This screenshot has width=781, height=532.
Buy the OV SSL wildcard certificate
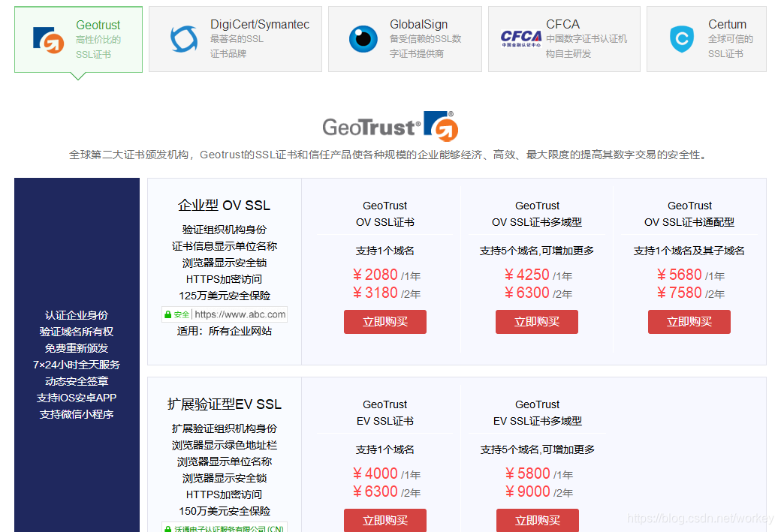(x=689, y=322)
